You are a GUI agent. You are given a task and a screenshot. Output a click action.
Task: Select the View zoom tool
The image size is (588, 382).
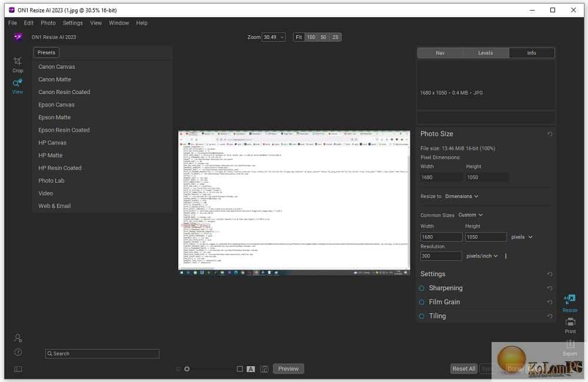click(x=18, y=86)
